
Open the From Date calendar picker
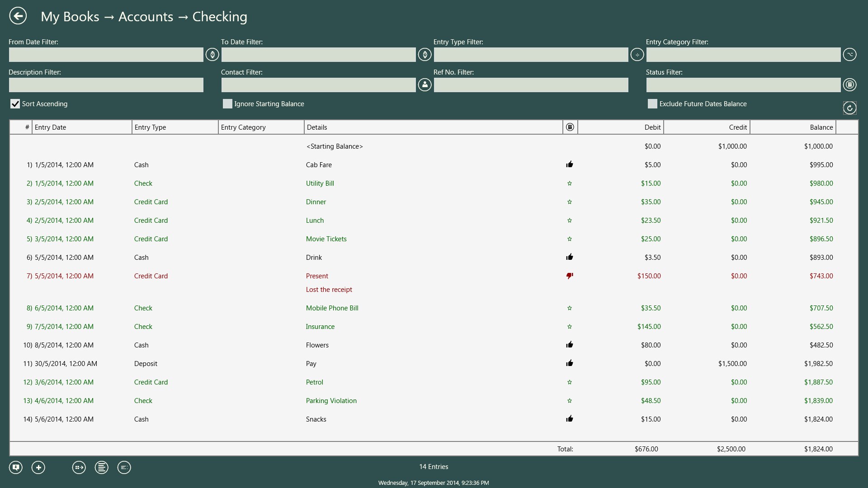[x=212, y=55]
